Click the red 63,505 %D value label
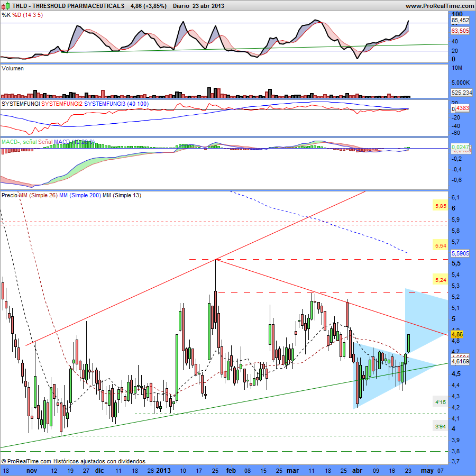The width and height of the screenshot is (476, 476). tap(460, 31)
